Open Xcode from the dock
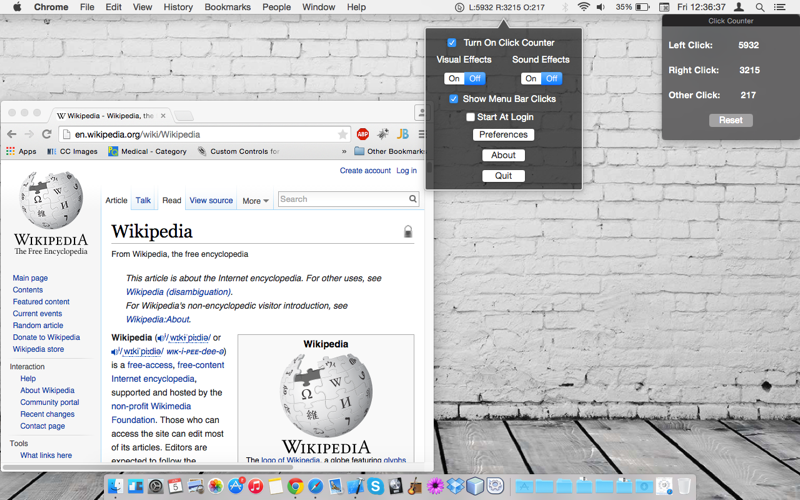800x500 pixels. tap(355, 486)
